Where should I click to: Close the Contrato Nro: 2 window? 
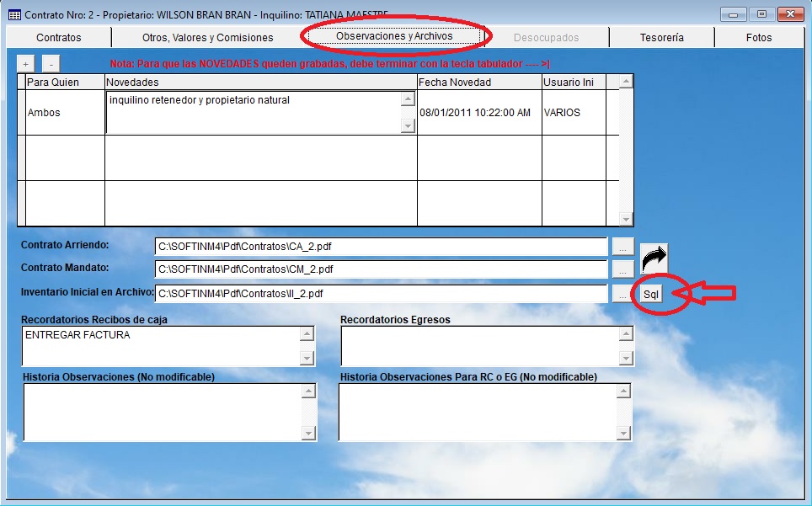(x=791, y=14)
